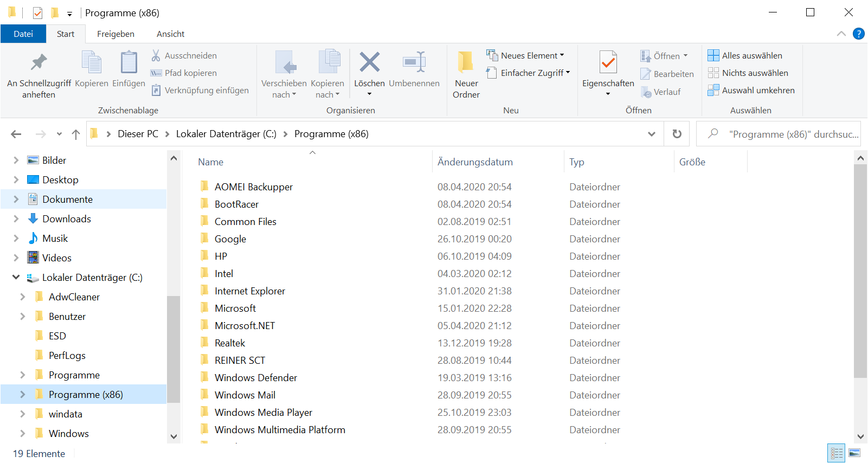Sort by the Typ column header
The width and height of the screenshot is (868, 463).
577,162
